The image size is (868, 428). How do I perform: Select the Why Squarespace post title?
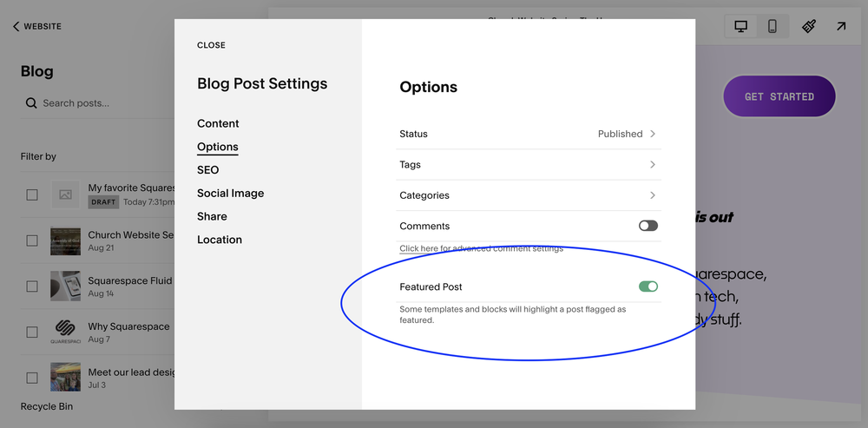click(x=129, y=326)
